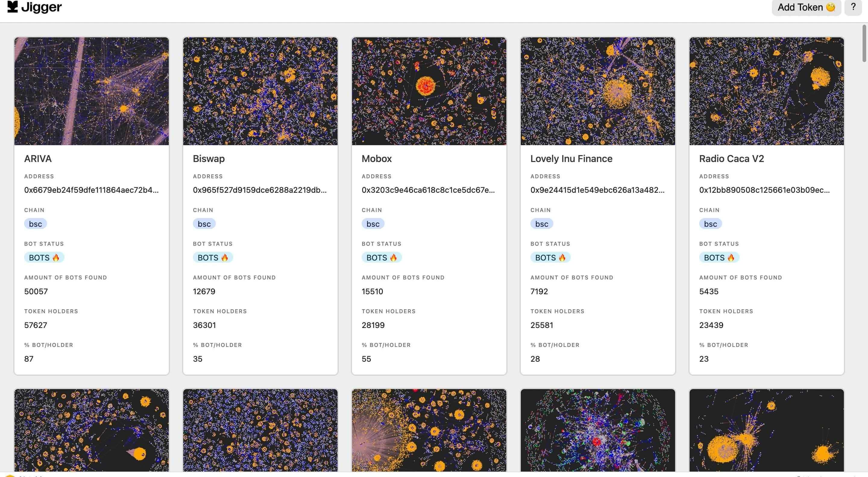
Task: Click the Lovely Inu Finance title
Action: 571,159
